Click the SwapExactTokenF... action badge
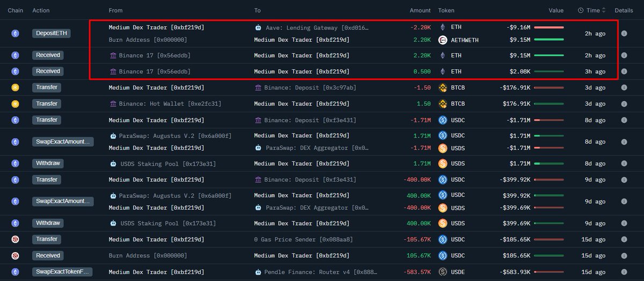The height and width of the screenshot is (281, 644). [62, 272]
